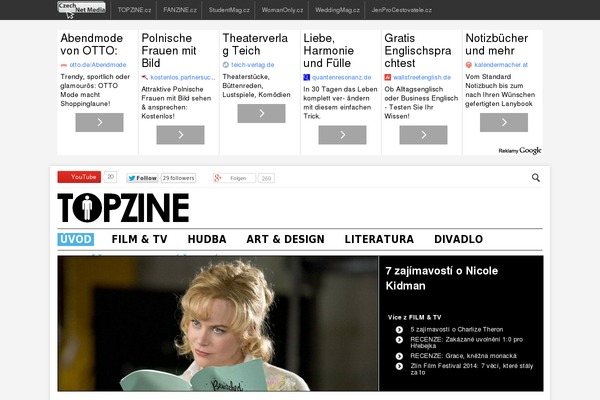Select the HUDBA navigation tab
The width and height of the screenshot is (600, 400).
tap(207, 239)
